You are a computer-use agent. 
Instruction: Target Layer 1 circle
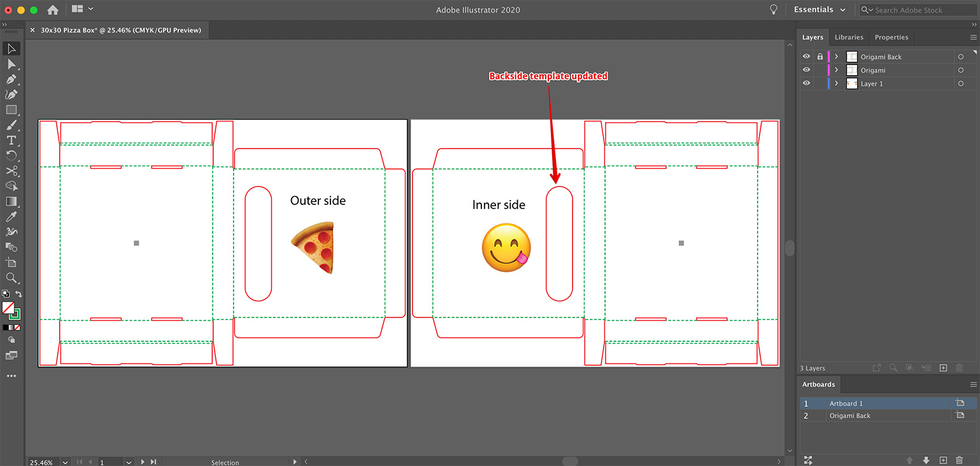[x=961, y=83]
